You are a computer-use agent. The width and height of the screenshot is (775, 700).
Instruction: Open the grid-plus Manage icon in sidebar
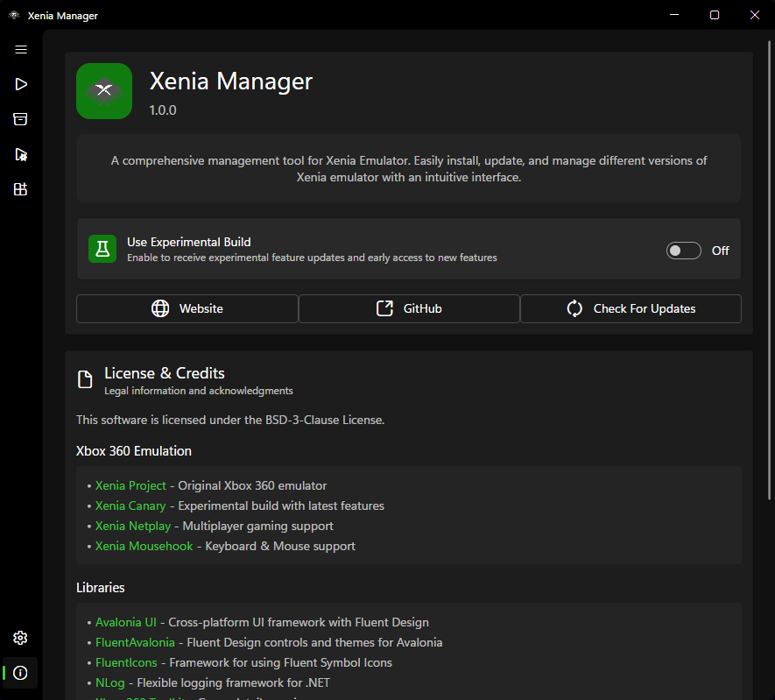click(x=20, y=189)
